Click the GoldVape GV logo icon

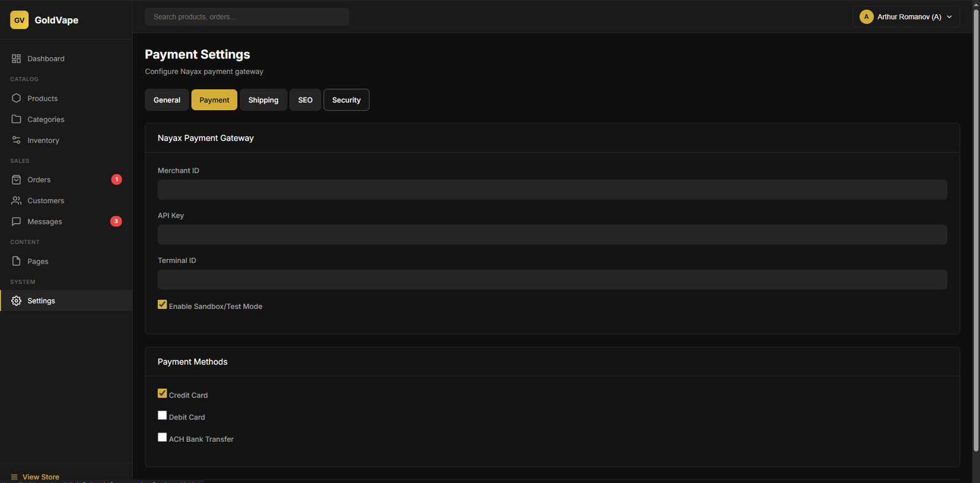click(19, 20)
